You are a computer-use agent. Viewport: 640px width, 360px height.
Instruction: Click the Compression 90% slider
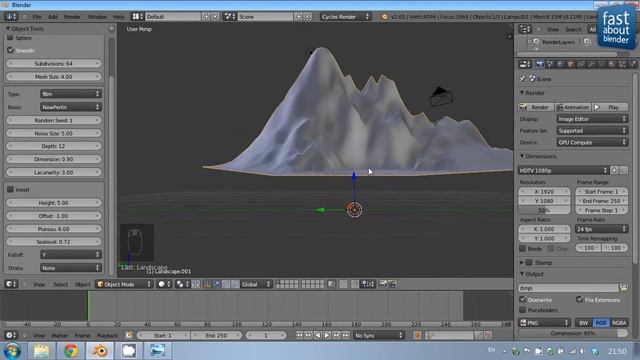[573, 333]
